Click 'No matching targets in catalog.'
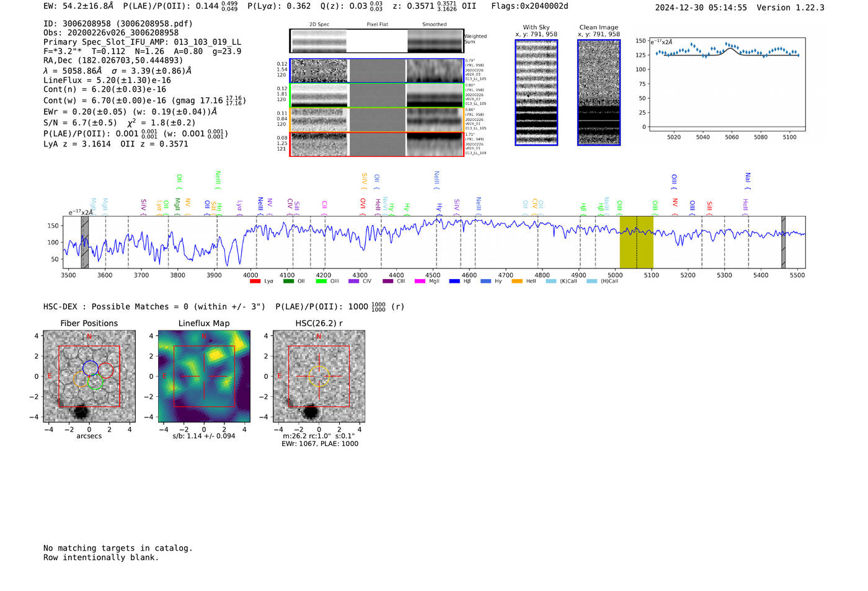 point(118,548)
